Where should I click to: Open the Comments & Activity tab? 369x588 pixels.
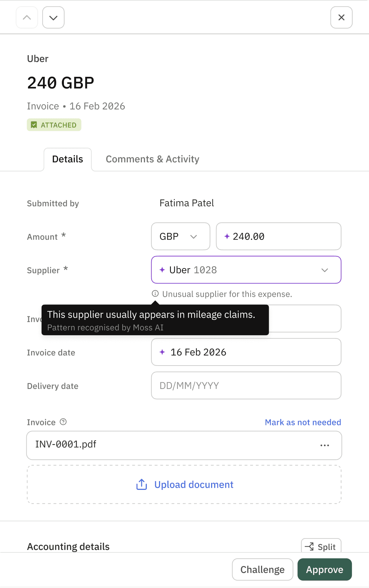(x=152, y=159)
